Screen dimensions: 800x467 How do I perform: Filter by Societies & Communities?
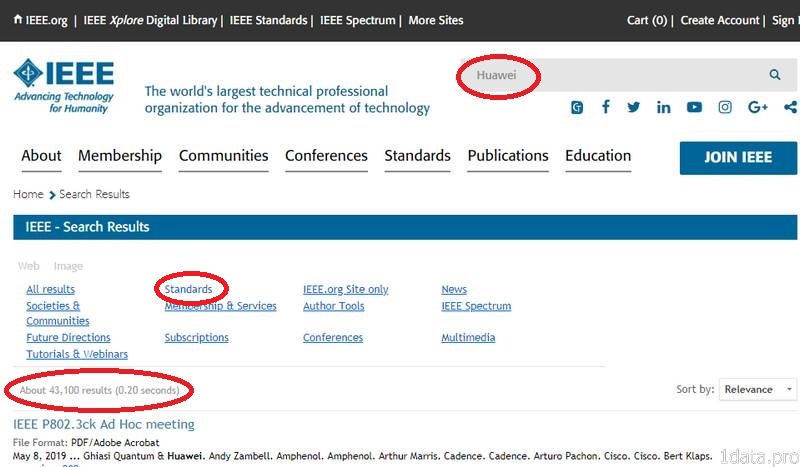pos(58,313)
